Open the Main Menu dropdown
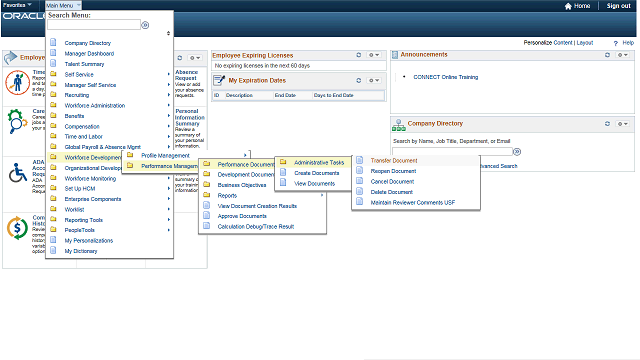Screen dimensions: 640x360 [63, 5]
